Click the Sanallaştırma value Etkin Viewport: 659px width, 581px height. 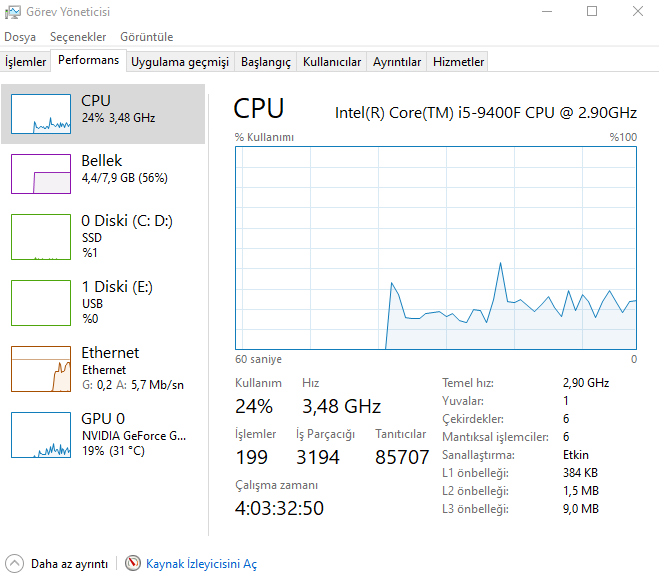576,455
